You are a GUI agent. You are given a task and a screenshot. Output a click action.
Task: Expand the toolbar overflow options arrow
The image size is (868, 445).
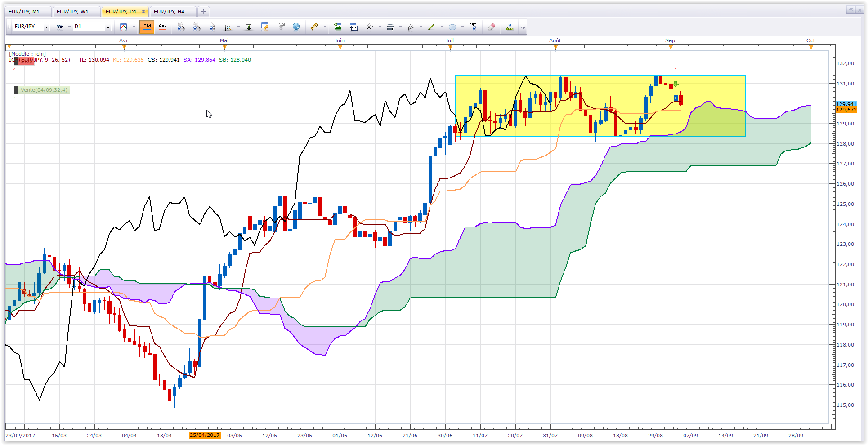click(523, 27)
